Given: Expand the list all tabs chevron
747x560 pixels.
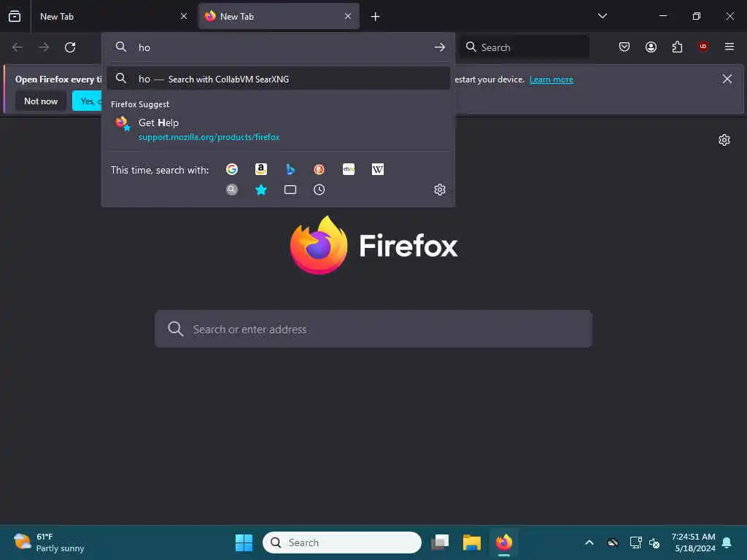Looking at the screenshot, I should (x=602, y=16).
